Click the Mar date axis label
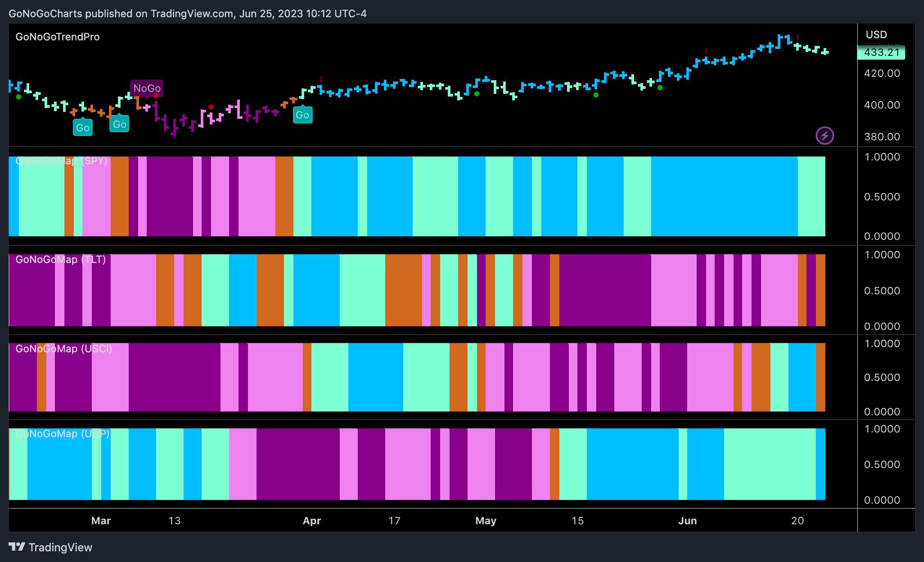Image resolution: width=924 pixels, height=562 pixels. click(101, 521)
